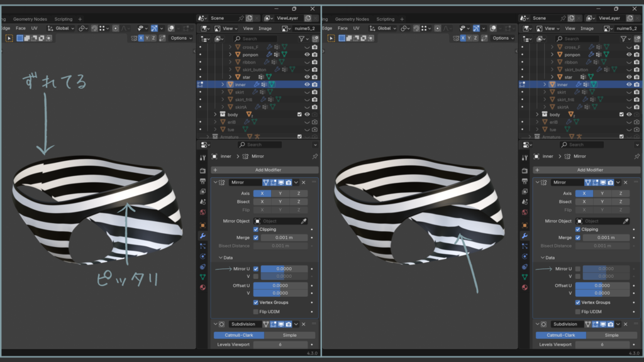This screenshot has width=644, height=362.
Task: Click the eyedropper beside Mirror Object, left window
Action: 303,221
